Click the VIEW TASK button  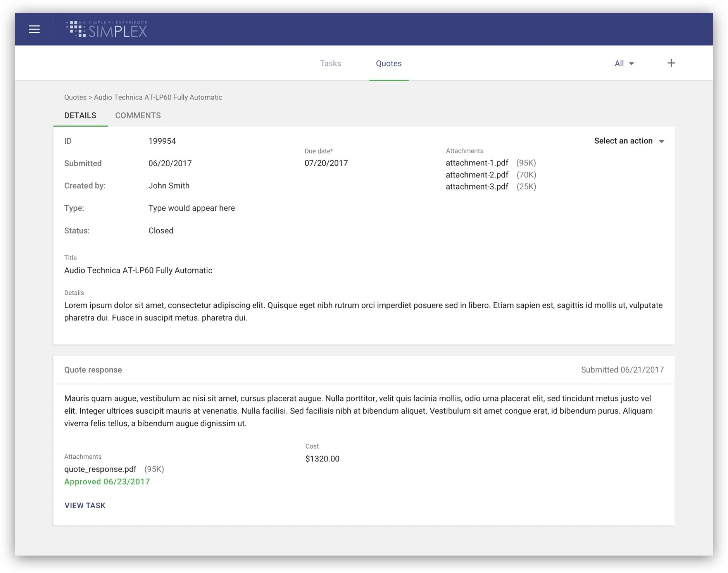(85, 506)
